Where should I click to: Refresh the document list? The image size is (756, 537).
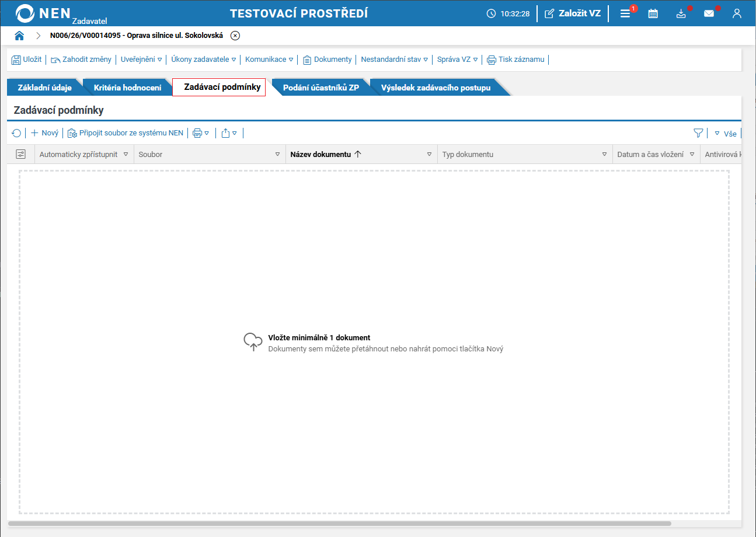click(x=16, y=133)
